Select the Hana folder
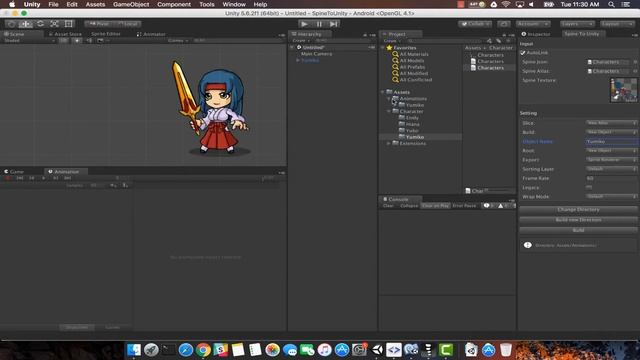The image size is (640, 360). coord(412,124)
